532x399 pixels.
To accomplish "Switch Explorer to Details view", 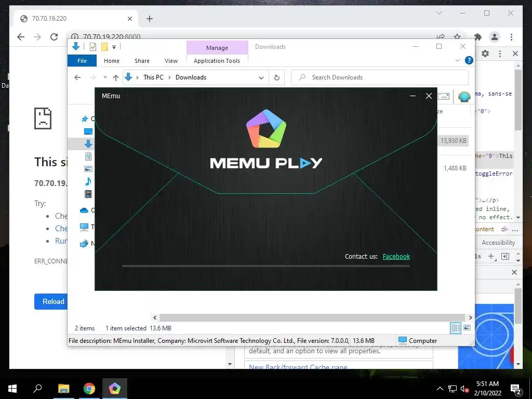I will (x=456, y=328).
